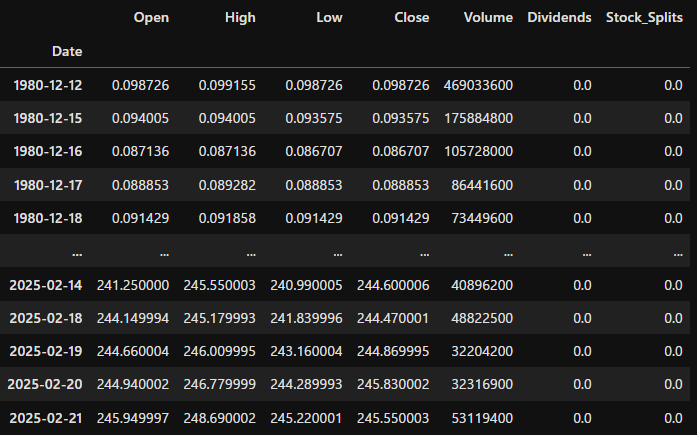
Task: Click volume value 40896200
Action: tap(482, 285)
